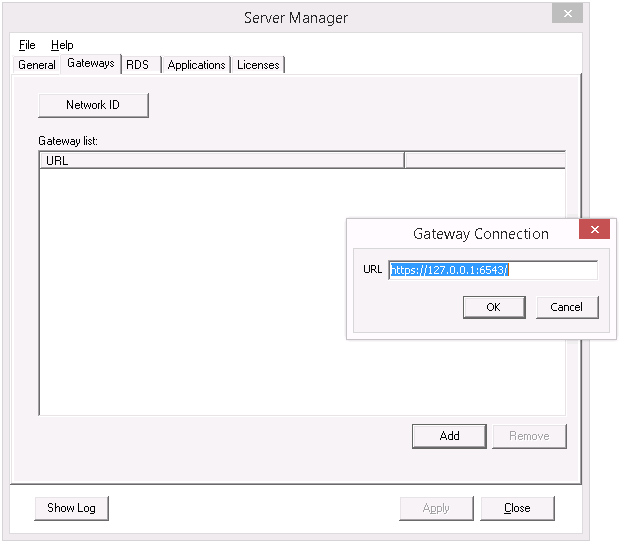Close the Gateway Connection dialog with red X
Viewport: 622px width, 545px height.
click(595, 231)
